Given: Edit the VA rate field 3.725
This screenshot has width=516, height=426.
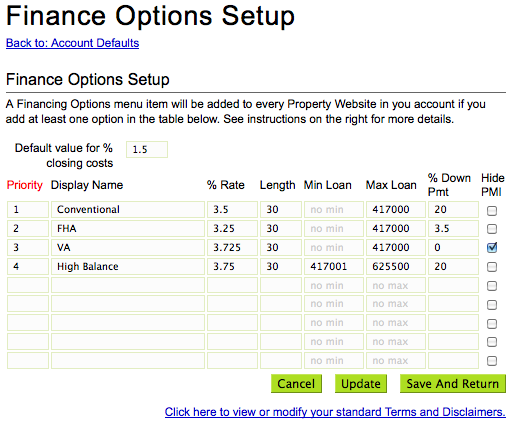Looking at the screenshot, I should (232, 248).
